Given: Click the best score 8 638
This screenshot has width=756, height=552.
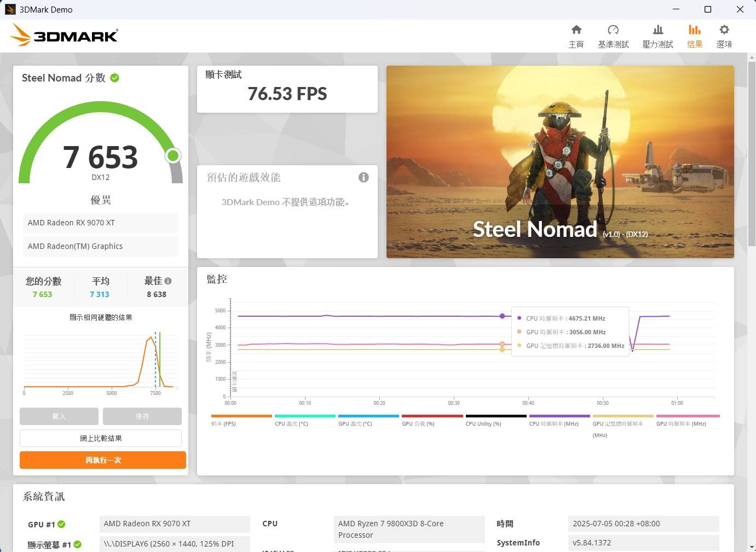Looking at the screenshot, I should tap(157, 294).
